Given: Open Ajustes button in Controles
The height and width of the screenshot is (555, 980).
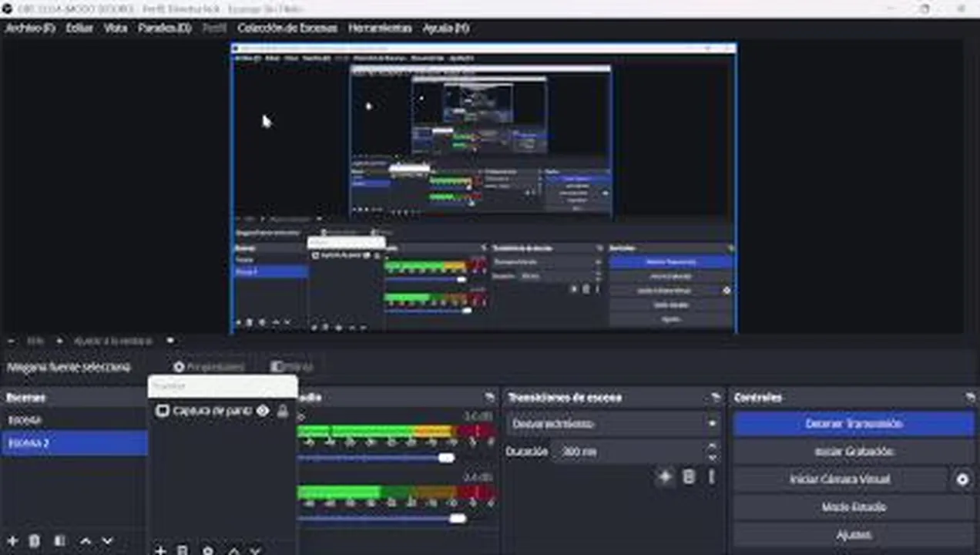Looking at the screenshot, I should pyautogui.click(x=854, y=535).
